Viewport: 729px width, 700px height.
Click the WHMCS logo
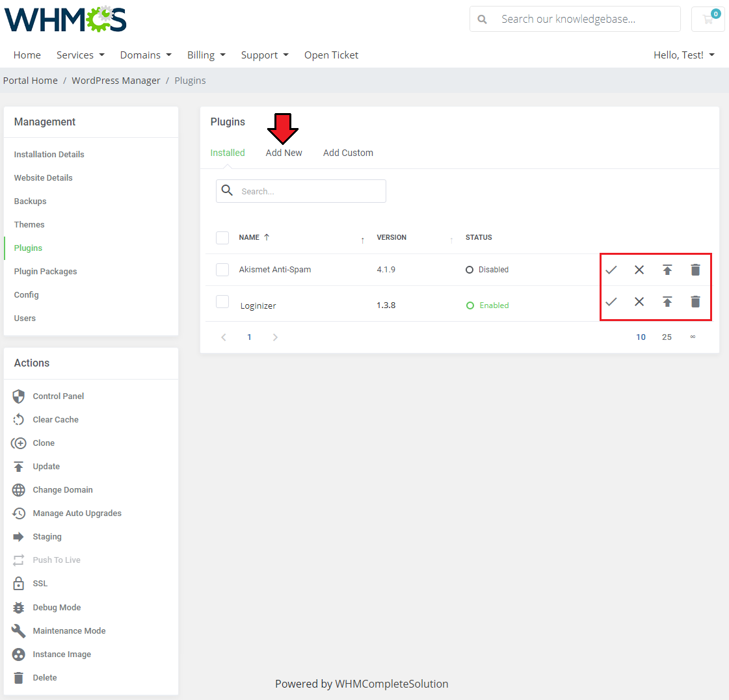click(66, 19)
